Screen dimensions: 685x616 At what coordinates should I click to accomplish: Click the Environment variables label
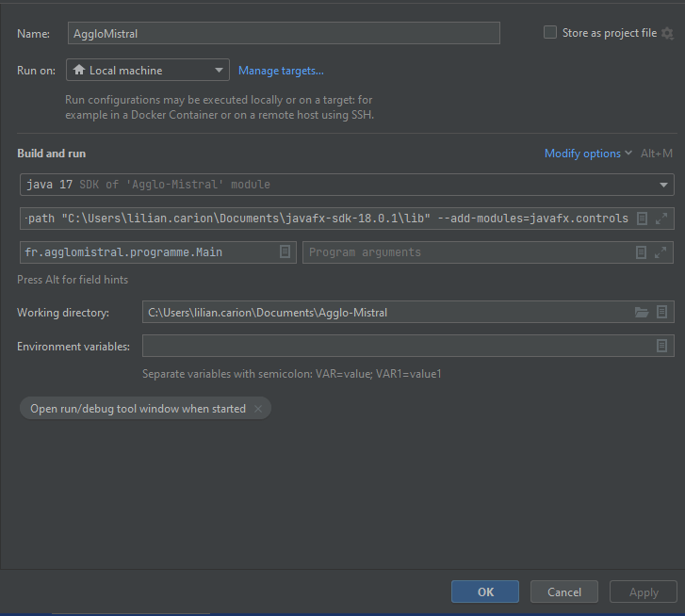tap(73, 347)
